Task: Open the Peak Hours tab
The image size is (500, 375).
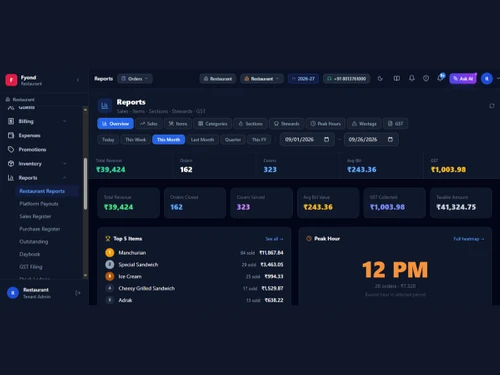Action: (325, 124)
